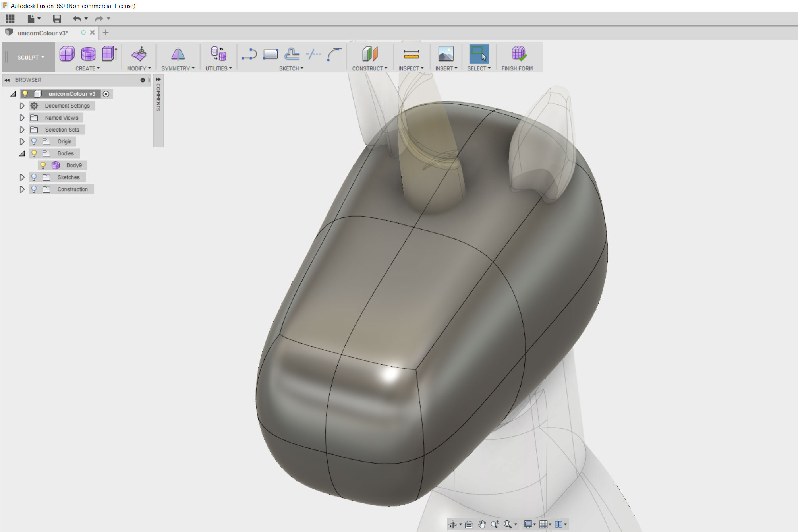Click the Inspect measure icon
The width and height of the screenshot is (798, 532).
click(411, 54)
